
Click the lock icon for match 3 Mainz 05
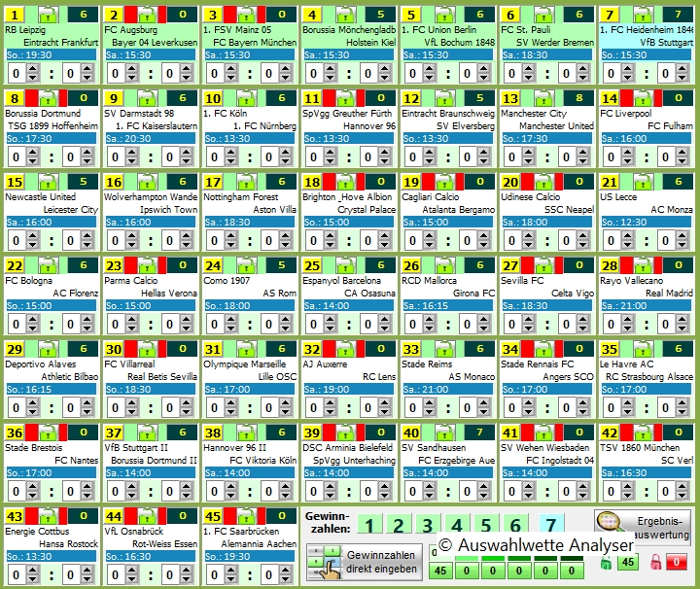[247, 16]
